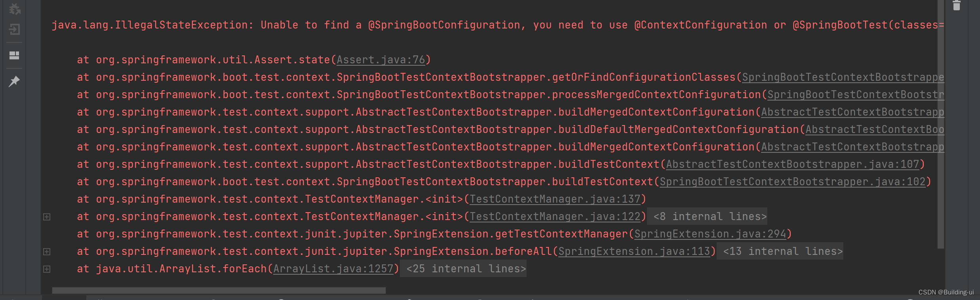Click the crossed-arrows test filter icon

point(14,9)
